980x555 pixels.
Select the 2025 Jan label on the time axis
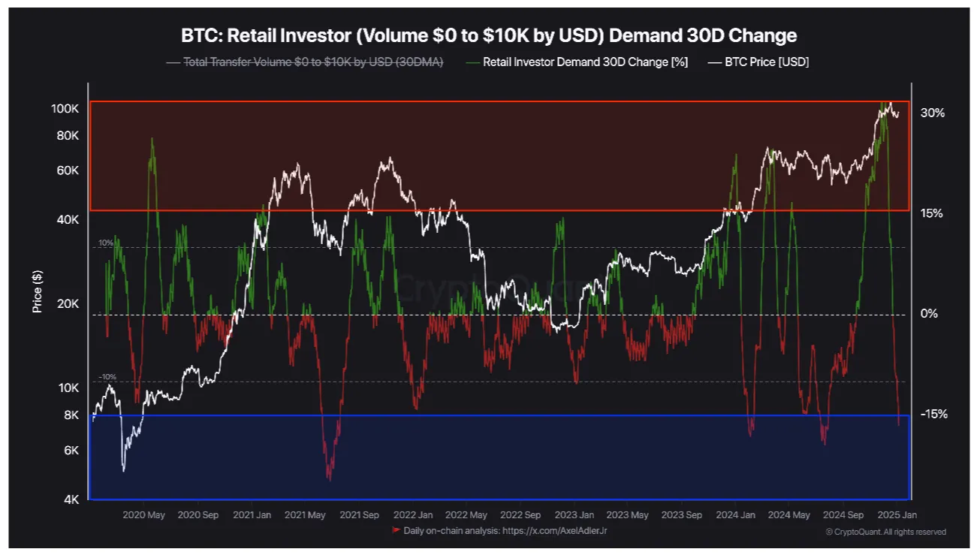coord(897,515)
